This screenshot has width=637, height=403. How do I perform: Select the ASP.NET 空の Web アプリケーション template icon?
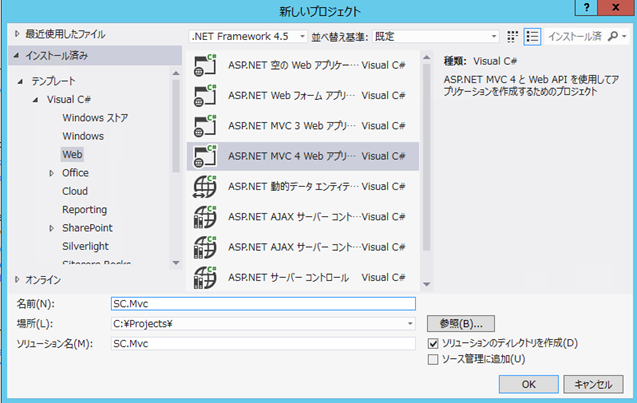[205, 65]
